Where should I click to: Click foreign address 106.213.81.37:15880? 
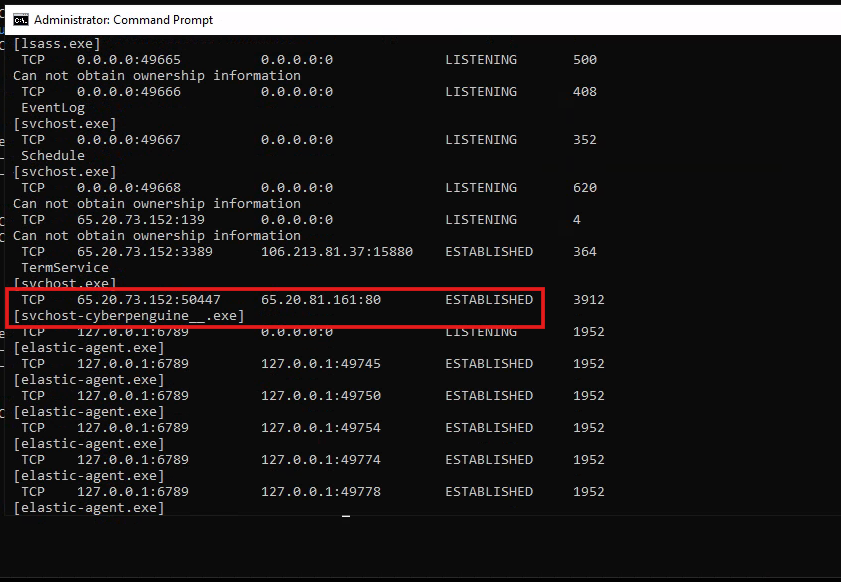(337, 252)
